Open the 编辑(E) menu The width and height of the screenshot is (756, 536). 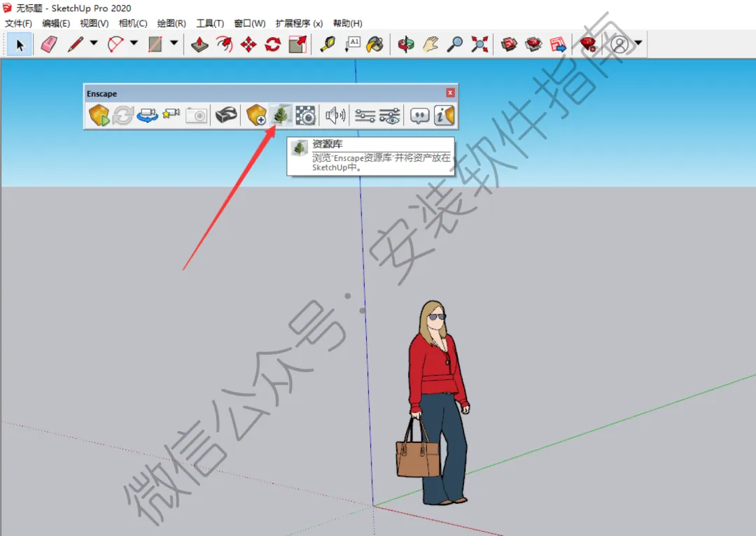pos(56,23)
